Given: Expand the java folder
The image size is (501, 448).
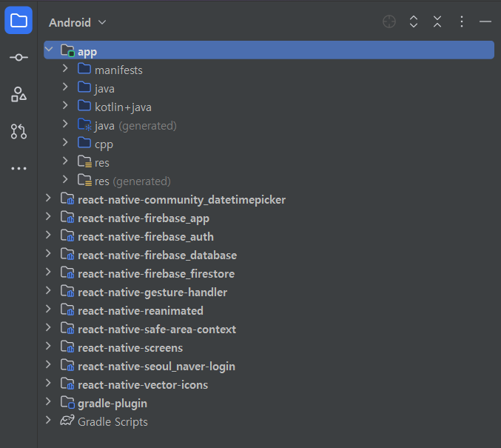Looking at the screenshot, I should pyautogui.click(x=65, y=87).
